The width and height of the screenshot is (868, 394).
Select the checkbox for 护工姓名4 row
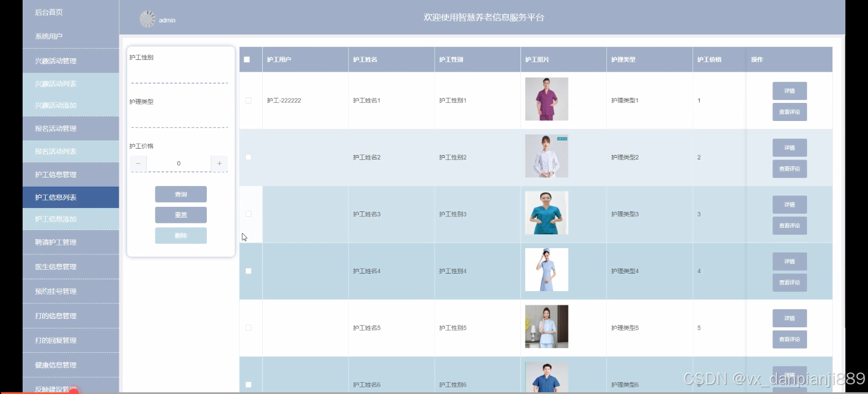248,271
